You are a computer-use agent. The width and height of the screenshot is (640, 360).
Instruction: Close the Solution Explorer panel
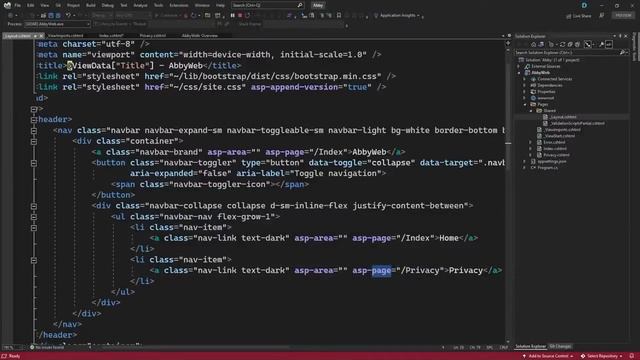[626, 36]
